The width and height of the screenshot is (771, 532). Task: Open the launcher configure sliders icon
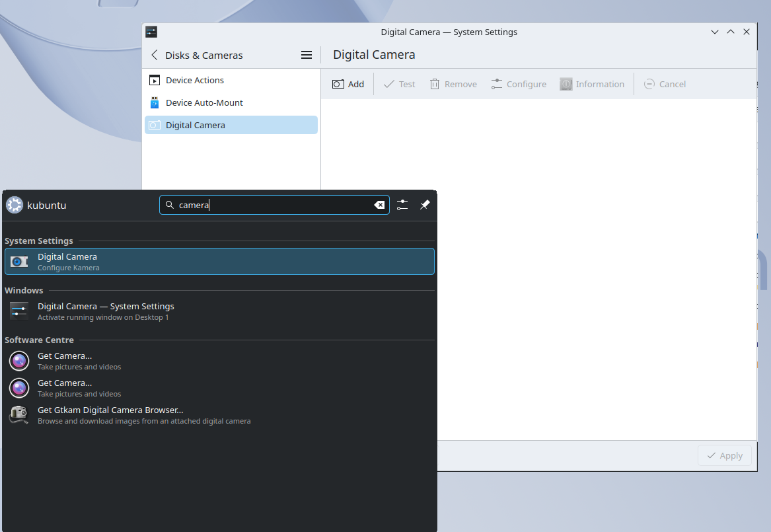(x=402, y=205)
